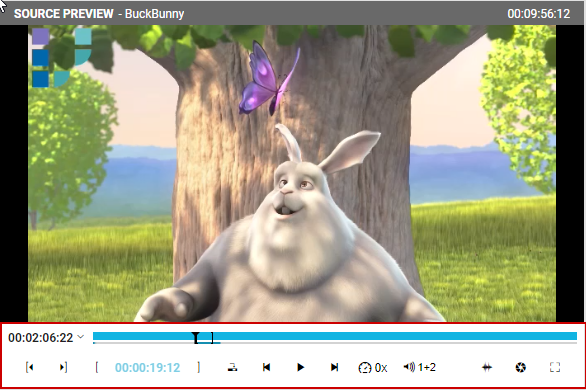This screenshot has width=586, height=390.
Task: Jump to next frame button
Action: (334, 368)
